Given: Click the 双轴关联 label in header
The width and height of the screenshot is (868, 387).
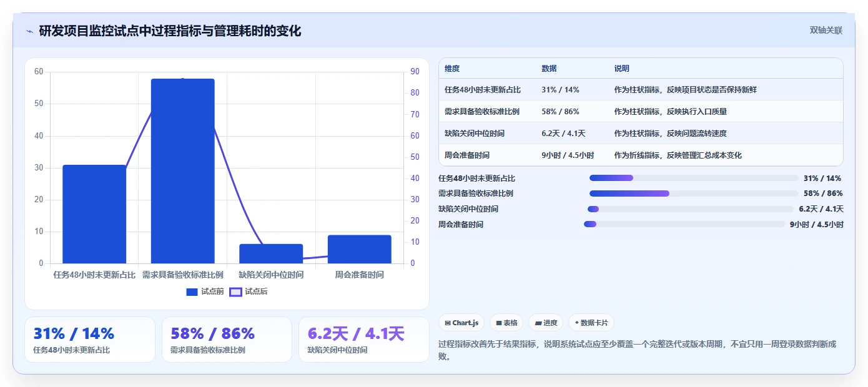Looking at the screenshot, I should (826, 31).
